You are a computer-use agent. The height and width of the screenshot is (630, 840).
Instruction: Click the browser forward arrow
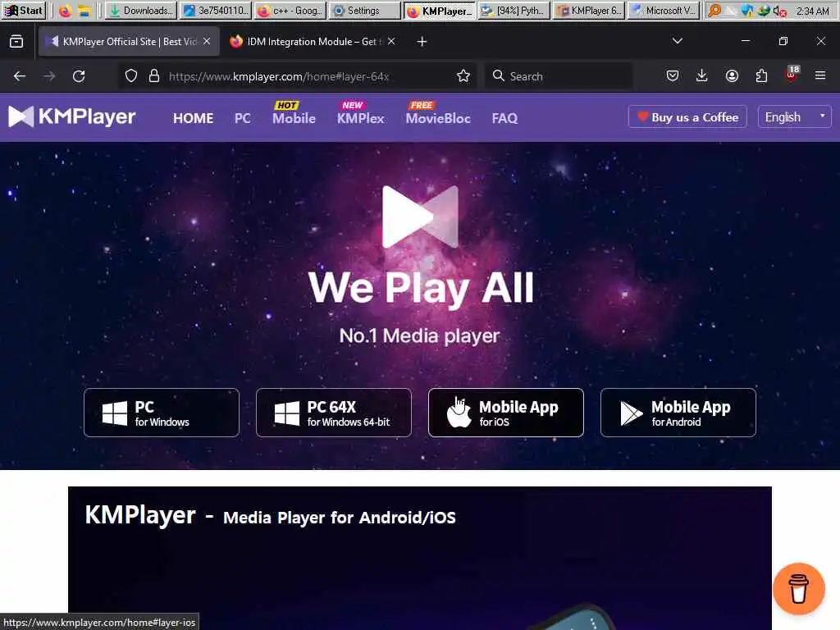coord(48,76)
